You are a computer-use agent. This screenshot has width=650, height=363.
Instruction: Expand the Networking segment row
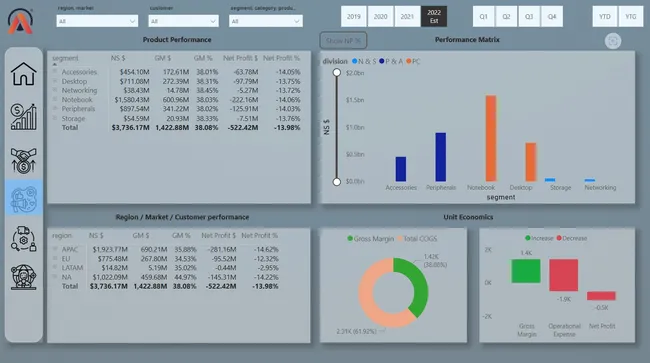click(55, 90)
